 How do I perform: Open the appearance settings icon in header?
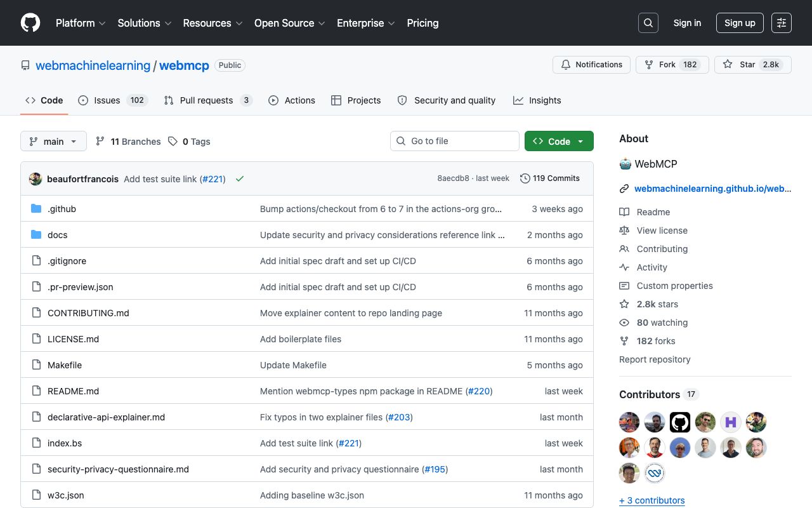[782, 23]
